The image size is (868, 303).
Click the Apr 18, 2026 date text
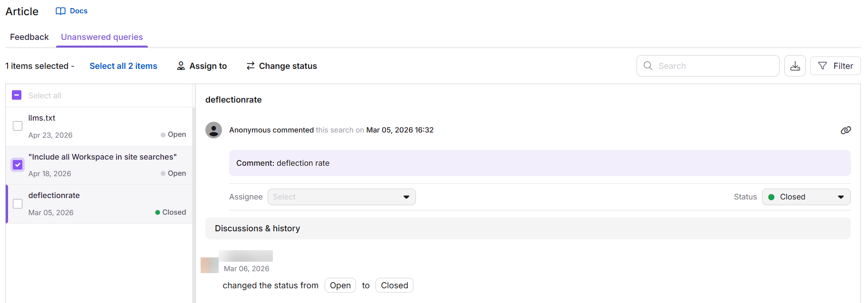coord(49,174)
